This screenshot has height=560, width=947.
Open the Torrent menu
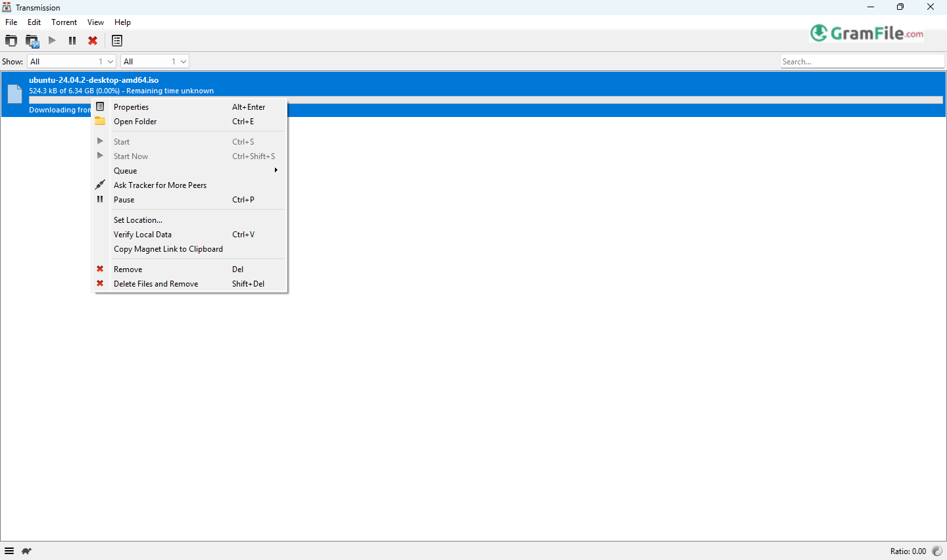[64, 22]
